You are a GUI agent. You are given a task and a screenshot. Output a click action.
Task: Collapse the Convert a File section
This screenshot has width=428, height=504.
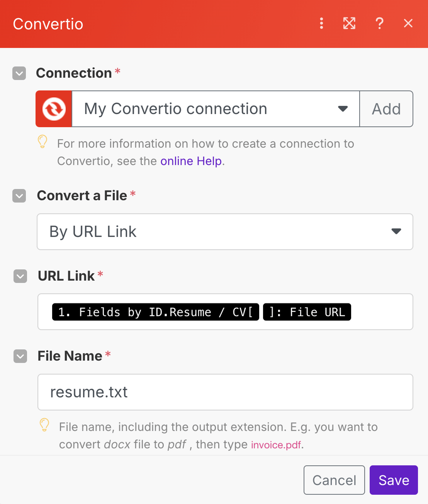(19, 196)
